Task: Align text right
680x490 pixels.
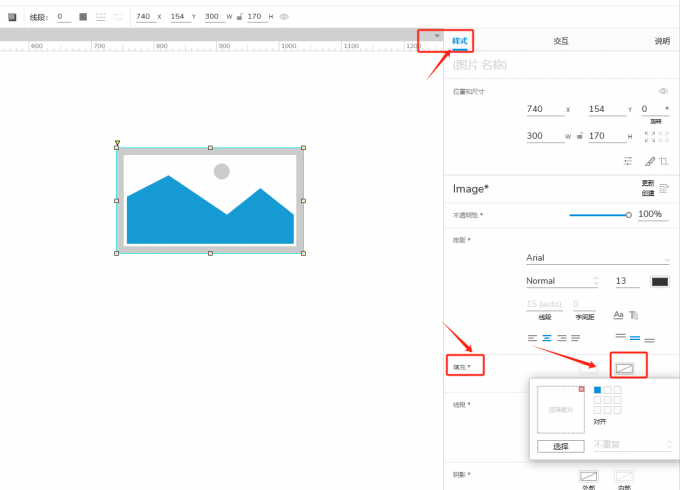Action: (x=562, y=338)
